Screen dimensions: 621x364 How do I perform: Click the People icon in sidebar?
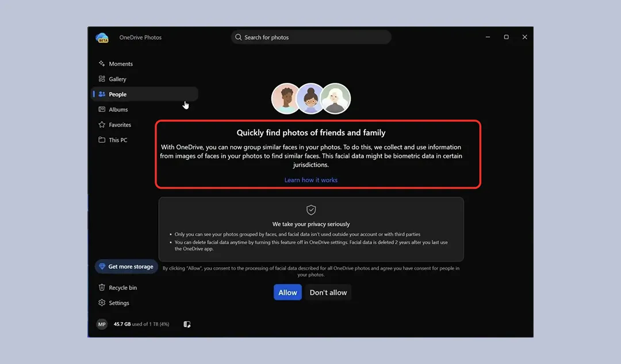click(102, 94)
